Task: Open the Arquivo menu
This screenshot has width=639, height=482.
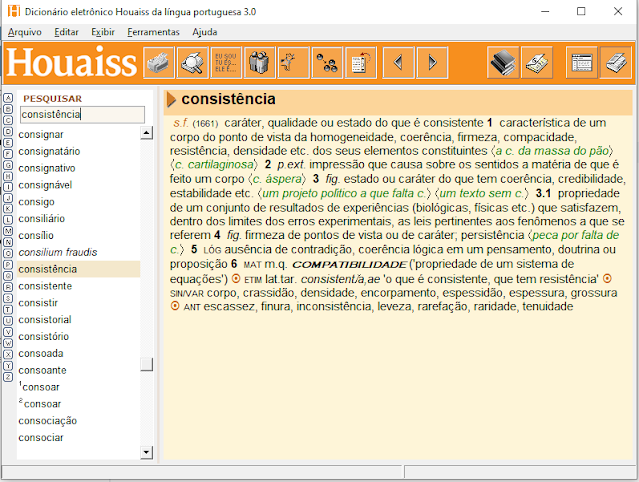Action: point(25,32)
